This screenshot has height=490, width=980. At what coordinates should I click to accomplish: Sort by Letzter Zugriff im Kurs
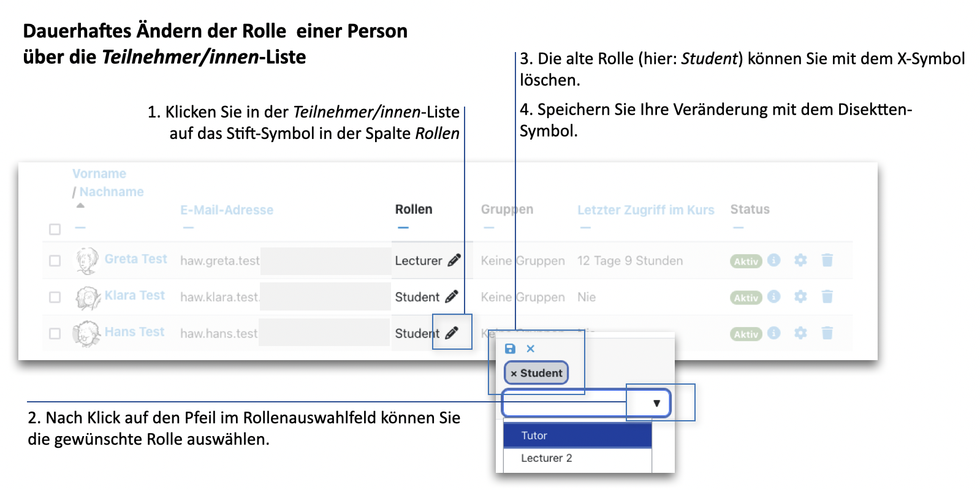click(x=645, y=210)
